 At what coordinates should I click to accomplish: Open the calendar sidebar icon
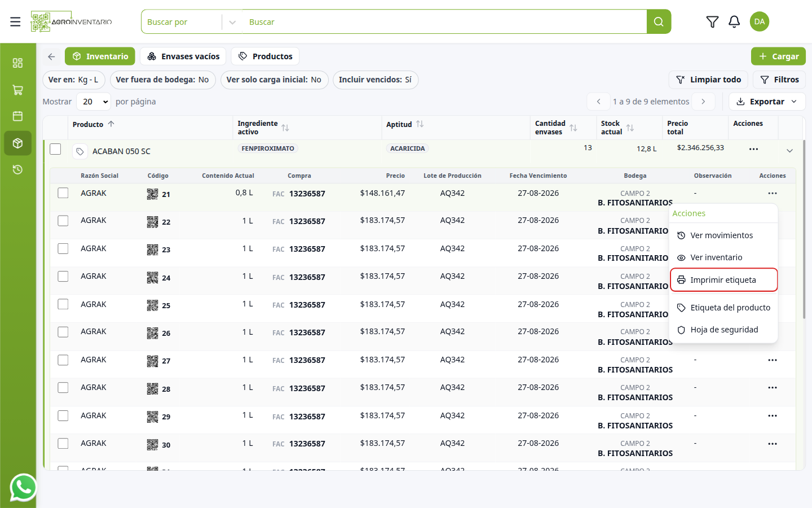pos(18,116)
